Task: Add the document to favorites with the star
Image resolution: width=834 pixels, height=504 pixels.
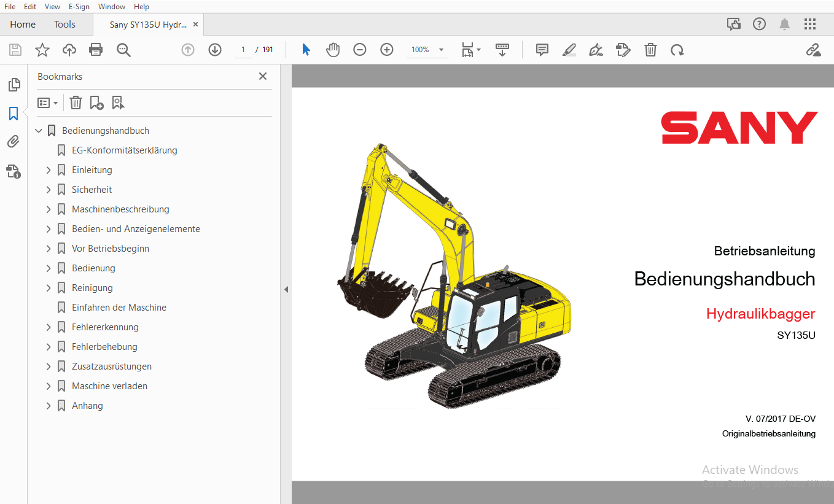Action: (42, 50)
